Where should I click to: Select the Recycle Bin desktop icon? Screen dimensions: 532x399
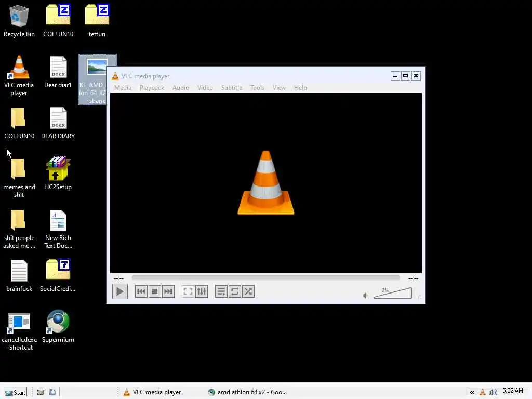pos(19,20)
